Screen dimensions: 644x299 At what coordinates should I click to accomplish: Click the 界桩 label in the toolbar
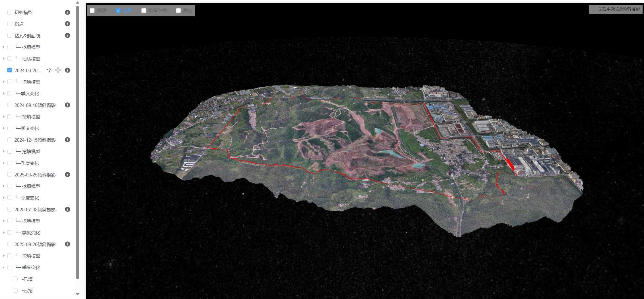pos(188,11)
